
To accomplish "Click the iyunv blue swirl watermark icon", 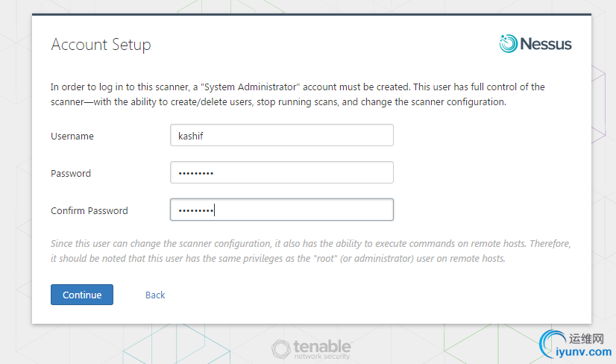I will (552, 344).
